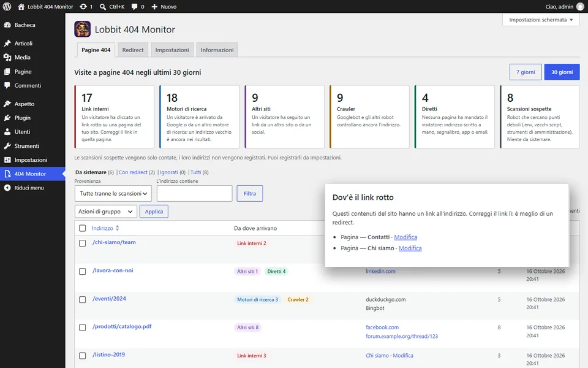Open the Strumenti wrench icon
Viewport: 588px width, 368px height.
(x=7, y=146)
